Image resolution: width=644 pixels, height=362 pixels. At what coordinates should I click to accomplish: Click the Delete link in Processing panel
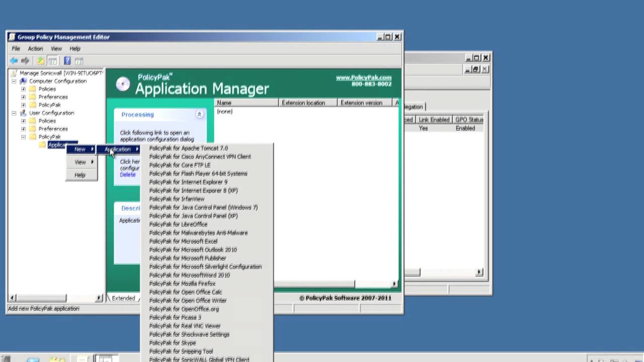128,175
